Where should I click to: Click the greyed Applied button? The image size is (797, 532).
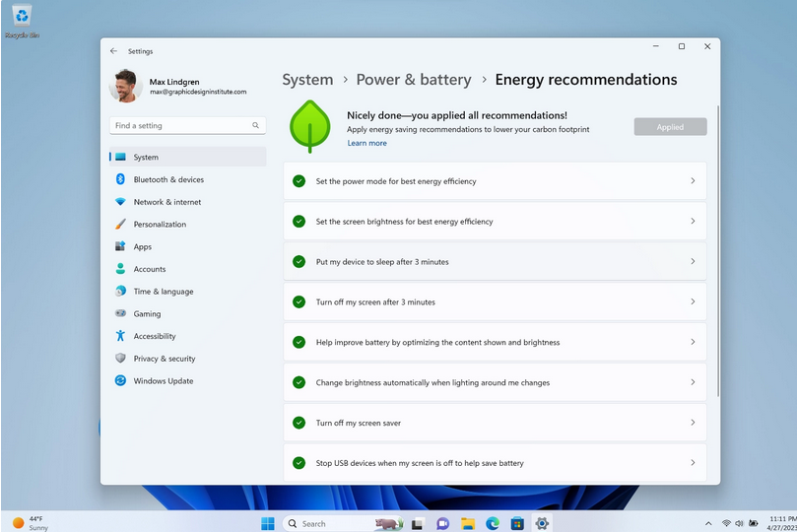coord(670,127)
